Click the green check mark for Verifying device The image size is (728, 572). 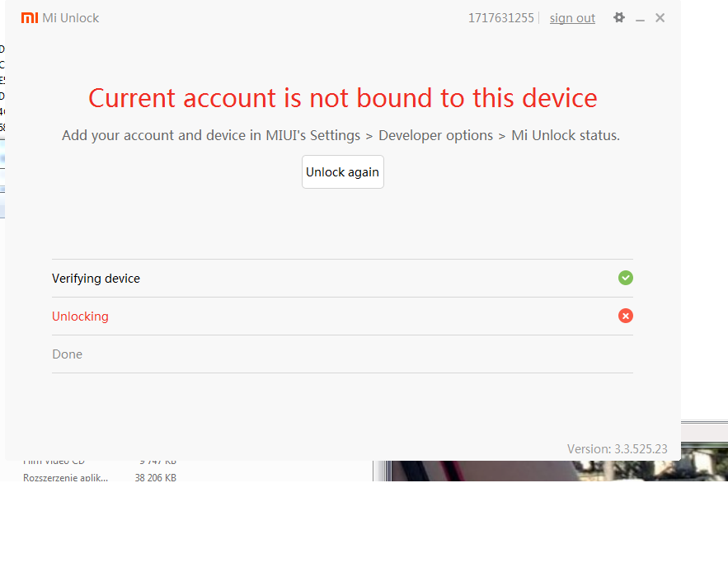(x=626, y=278)
